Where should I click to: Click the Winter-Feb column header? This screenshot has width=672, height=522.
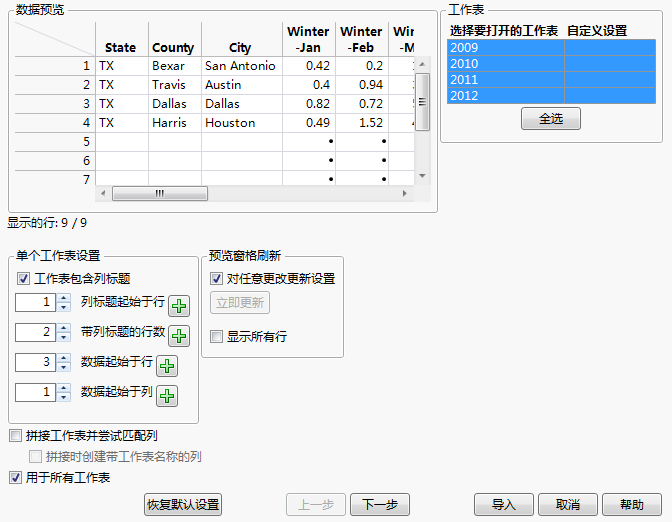(362, 39)
